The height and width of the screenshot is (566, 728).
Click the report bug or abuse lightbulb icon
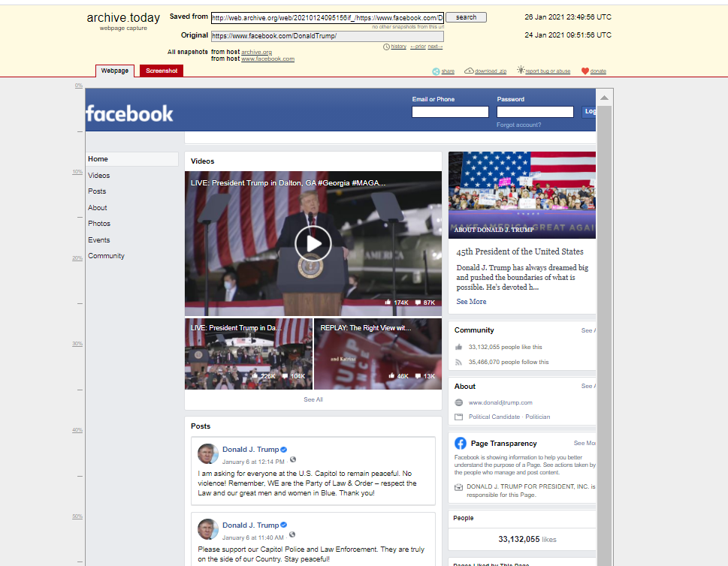521,71
